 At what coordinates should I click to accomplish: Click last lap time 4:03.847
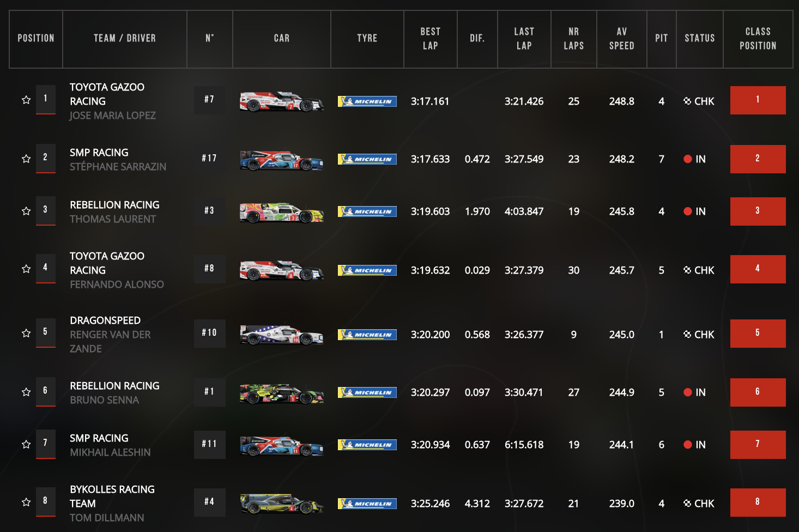524,211
